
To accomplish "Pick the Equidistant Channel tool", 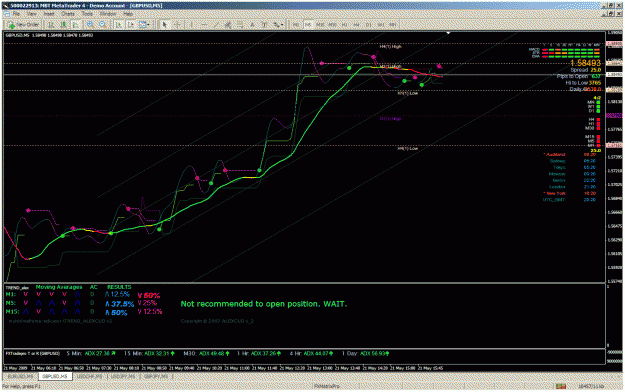I will pyautogui.click(x=228, y=25).
